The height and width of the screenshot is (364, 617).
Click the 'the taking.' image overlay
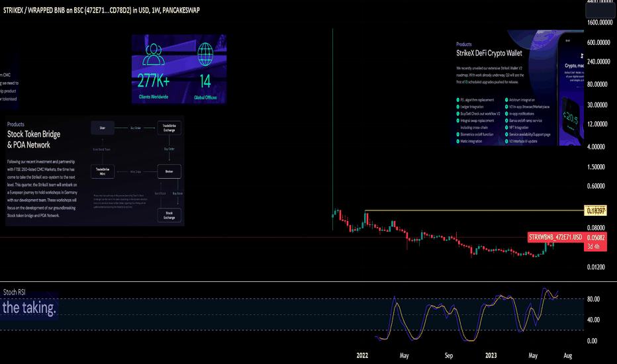point(29,306)
